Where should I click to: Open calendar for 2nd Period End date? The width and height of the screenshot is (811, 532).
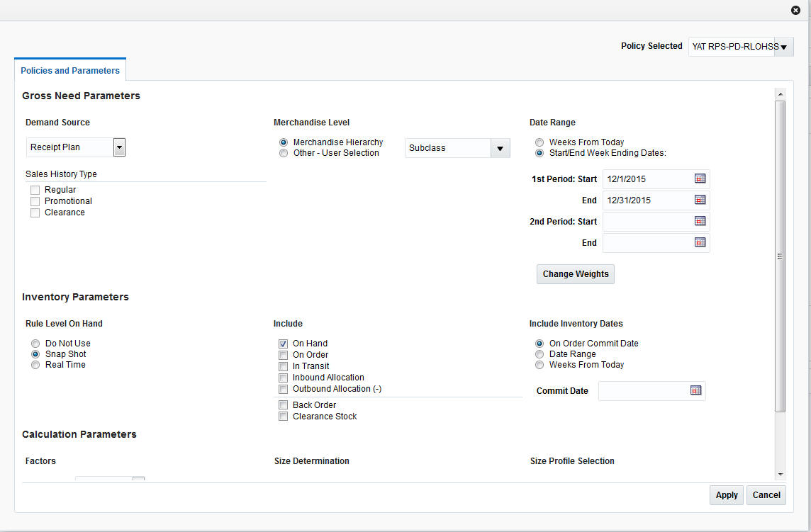700,242
